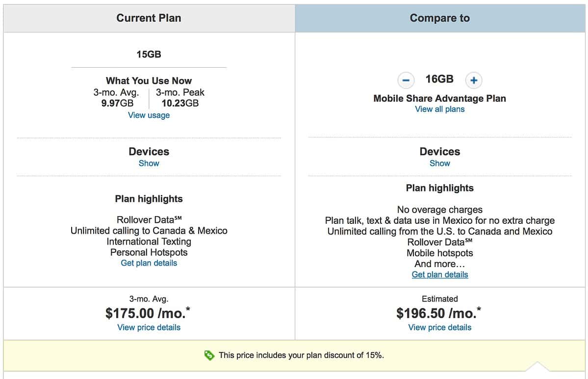Screen dimensions: 588x379
Task: Open the View usage link
Action: pos(149,115)
